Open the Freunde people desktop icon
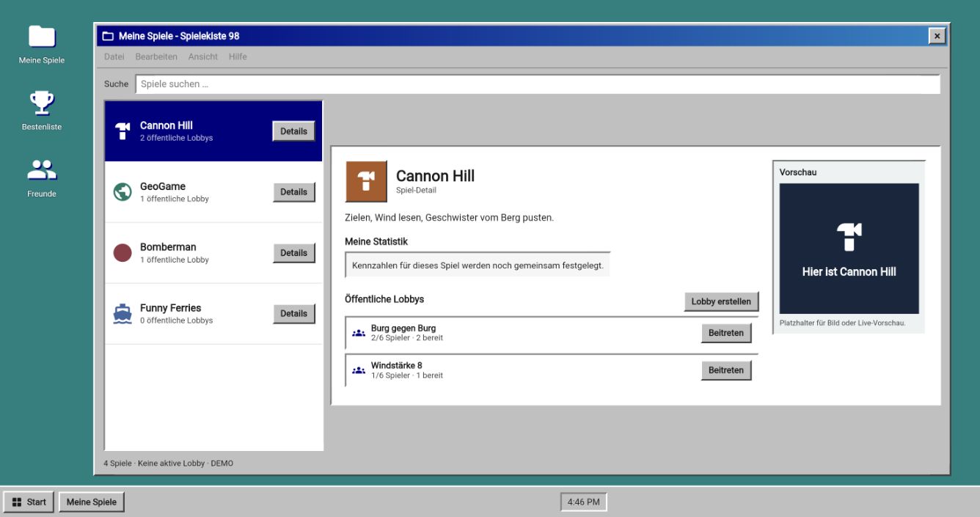 pos(42,170)
